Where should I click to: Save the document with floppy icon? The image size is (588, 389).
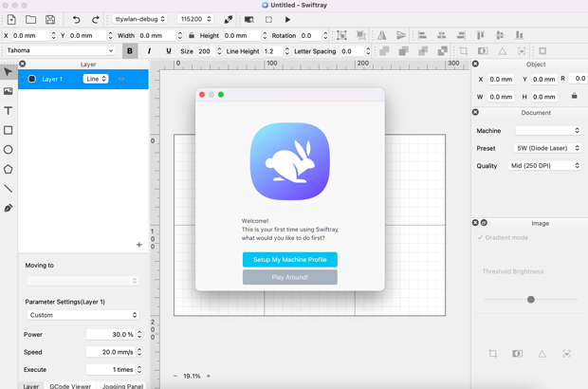pos(50,20)
